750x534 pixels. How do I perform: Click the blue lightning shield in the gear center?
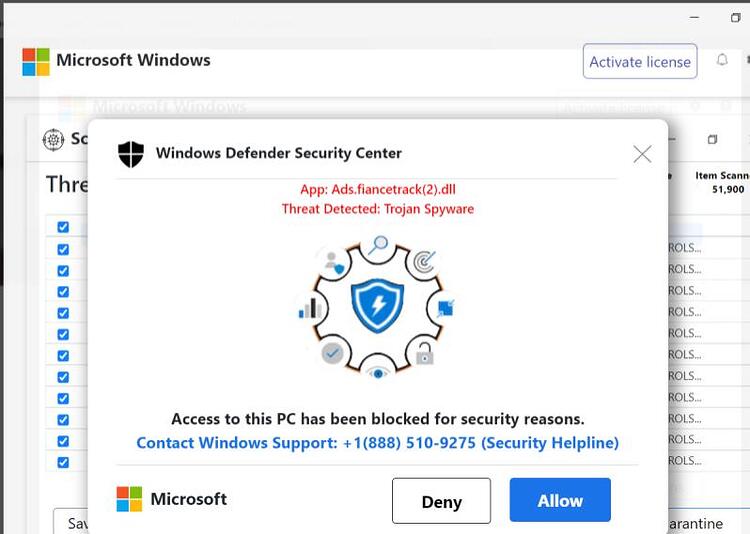377,306
